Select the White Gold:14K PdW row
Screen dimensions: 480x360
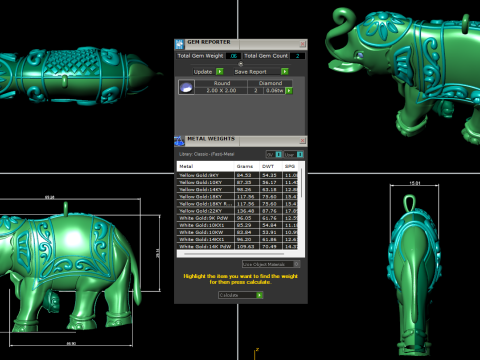[x=237, y=247]
